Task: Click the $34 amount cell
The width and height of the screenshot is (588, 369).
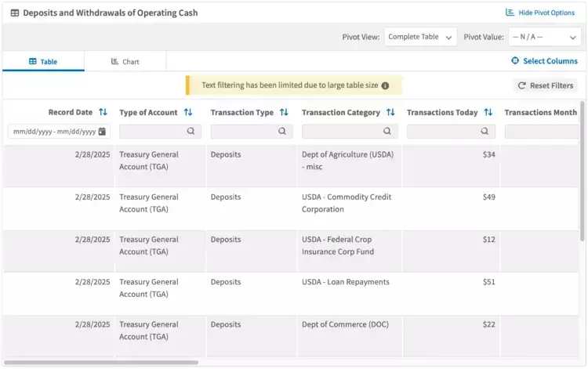Action: [451, 166]
